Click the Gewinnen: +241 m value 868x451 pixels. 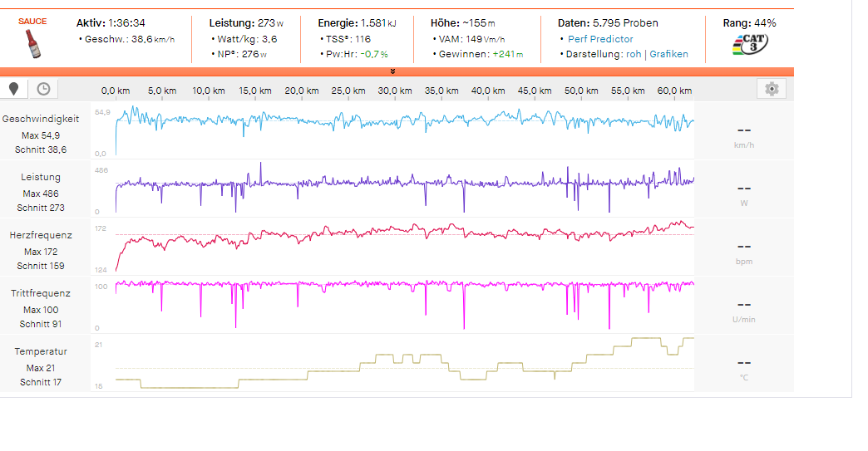(481, 54)
